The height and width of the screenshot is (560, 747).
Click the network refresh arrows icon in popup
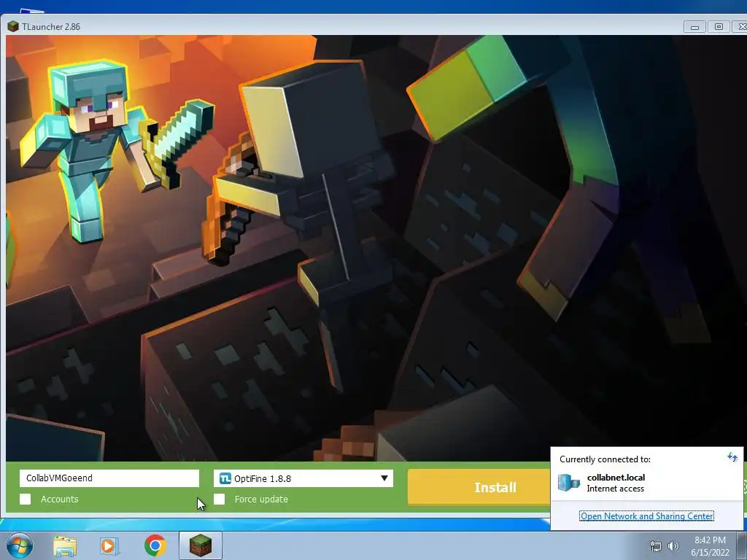click(x=732, y=458)
